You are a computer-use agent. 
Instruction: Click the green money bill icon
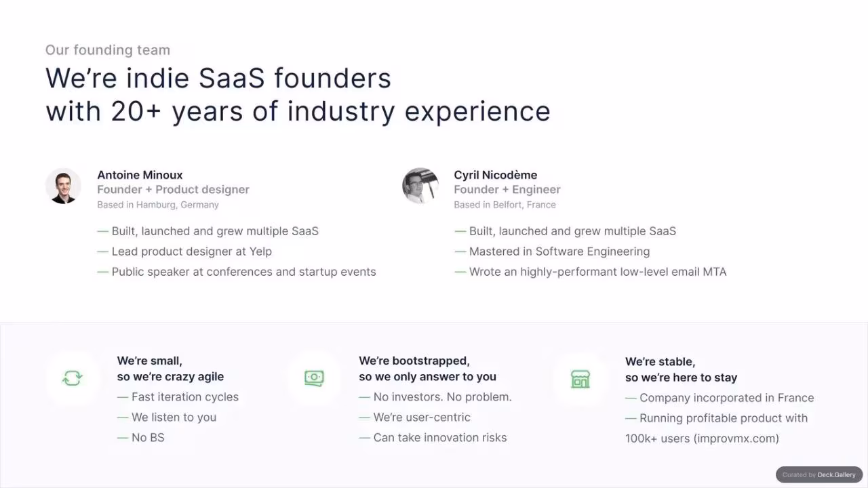(x=314, y=378)
